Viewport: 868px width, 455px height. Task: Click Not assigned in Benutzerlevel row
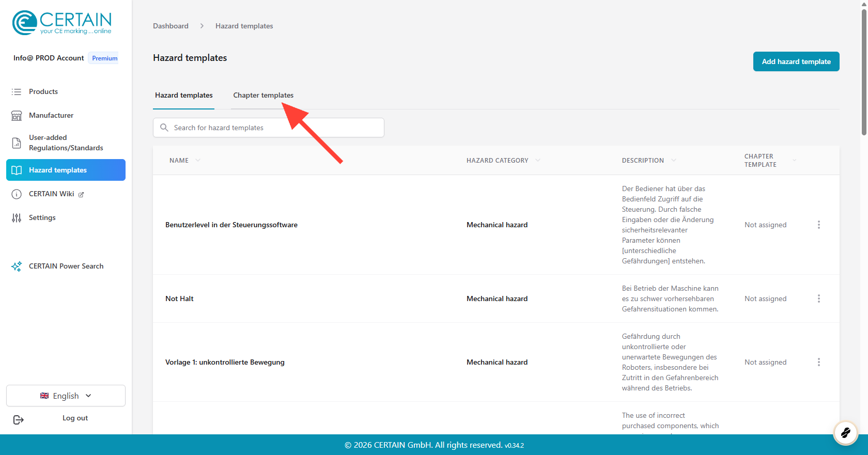point(765,225)
